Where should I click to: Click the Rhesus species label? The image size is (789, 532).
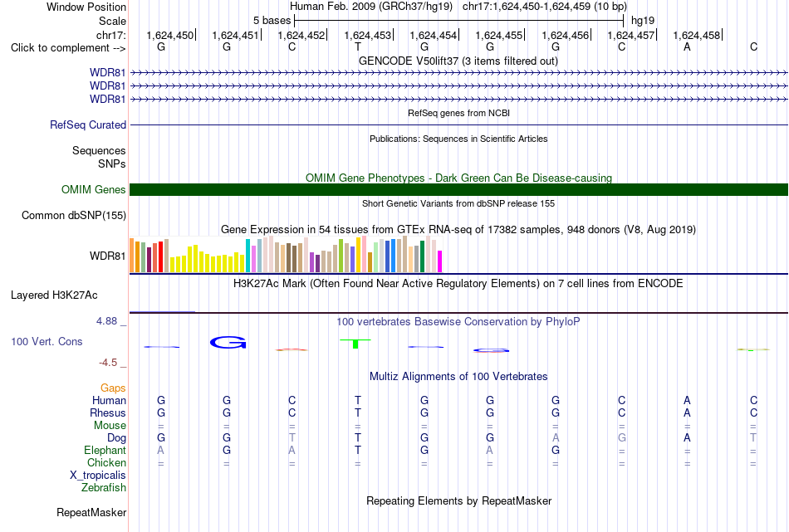pos(108,412)
